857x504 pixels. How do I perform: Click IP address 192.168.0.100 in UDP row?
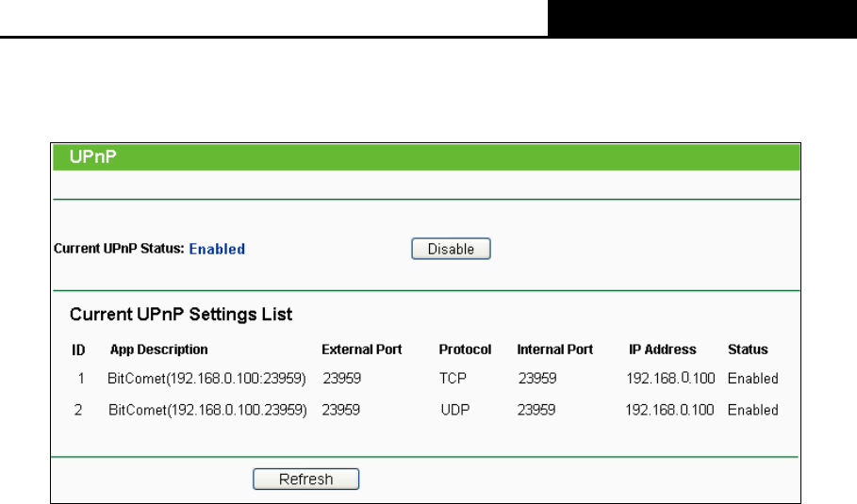pos(669,410)
